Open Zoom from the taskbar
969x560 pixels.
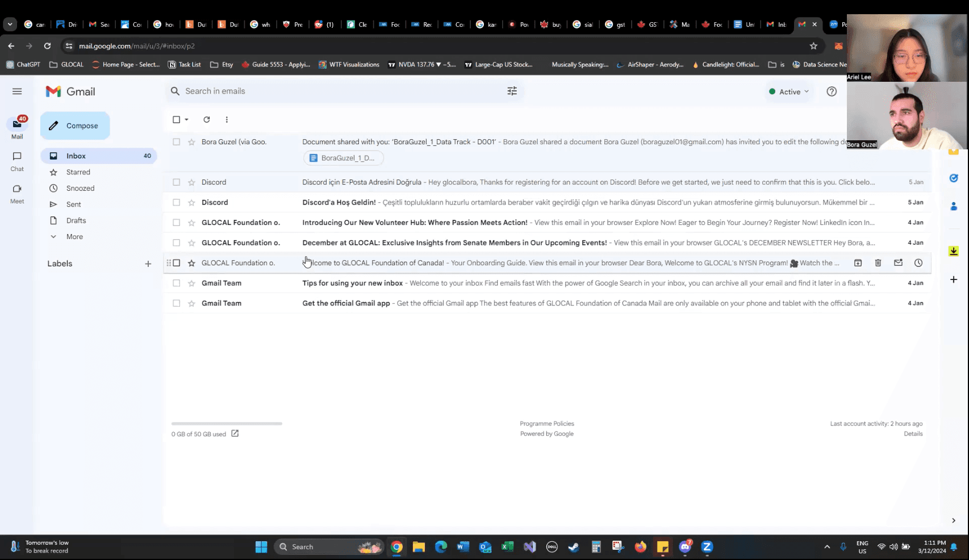click(707, 547)
